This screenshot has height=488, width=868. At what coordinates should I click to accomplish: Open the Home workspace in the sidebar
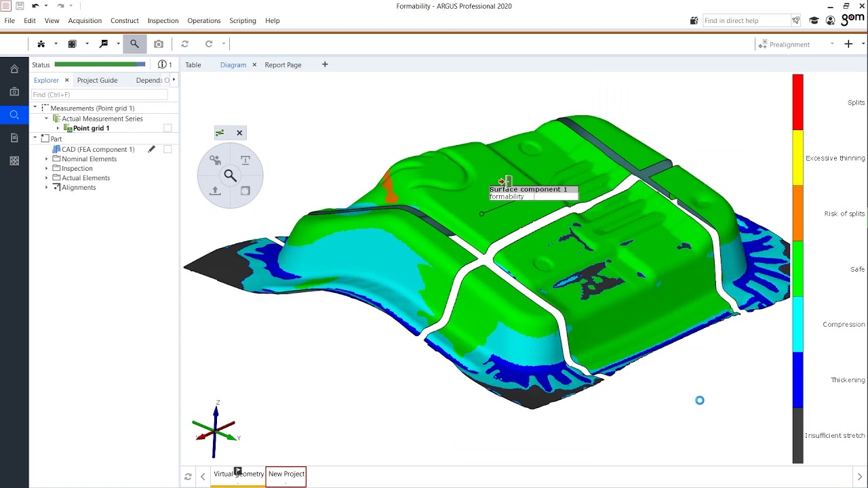click(14, 69)
